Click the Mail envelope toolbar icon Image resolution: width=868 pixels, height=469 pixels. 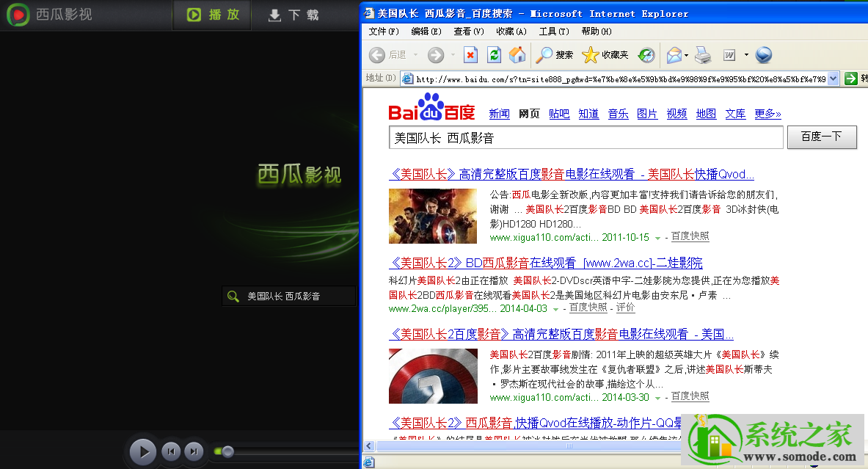674,55
